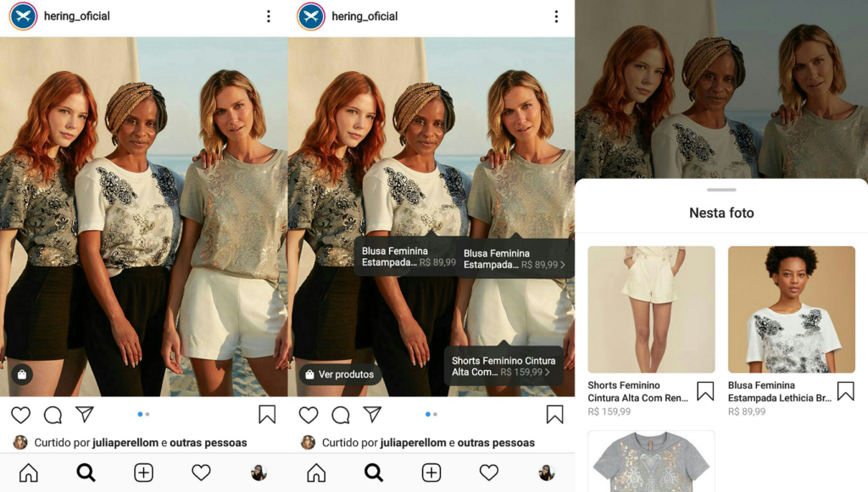Screen dimensions: 868x492
Task: Create a new post with the plus icon
Action: point(143,472)
